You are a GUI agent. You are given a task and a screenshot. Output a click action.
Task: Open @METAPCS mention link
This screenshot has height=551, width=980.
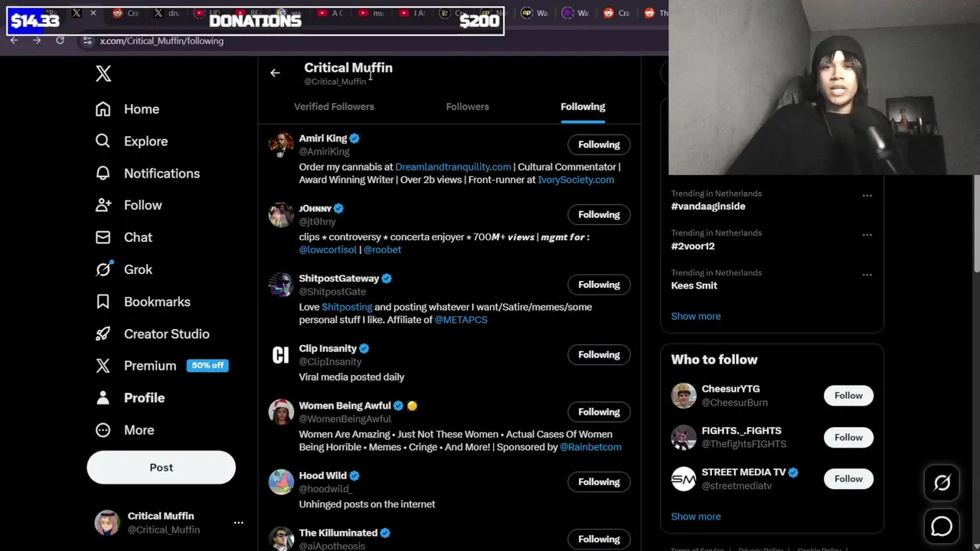pyautogui.click(x=461, y=320)
